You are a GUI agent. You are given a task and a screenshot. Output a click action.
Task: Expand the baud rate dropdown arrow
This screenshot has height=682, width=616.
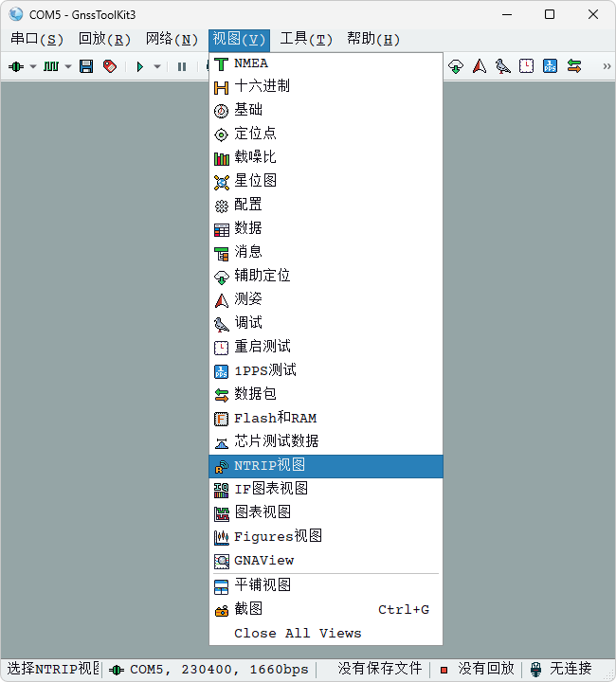click(68, 66)
